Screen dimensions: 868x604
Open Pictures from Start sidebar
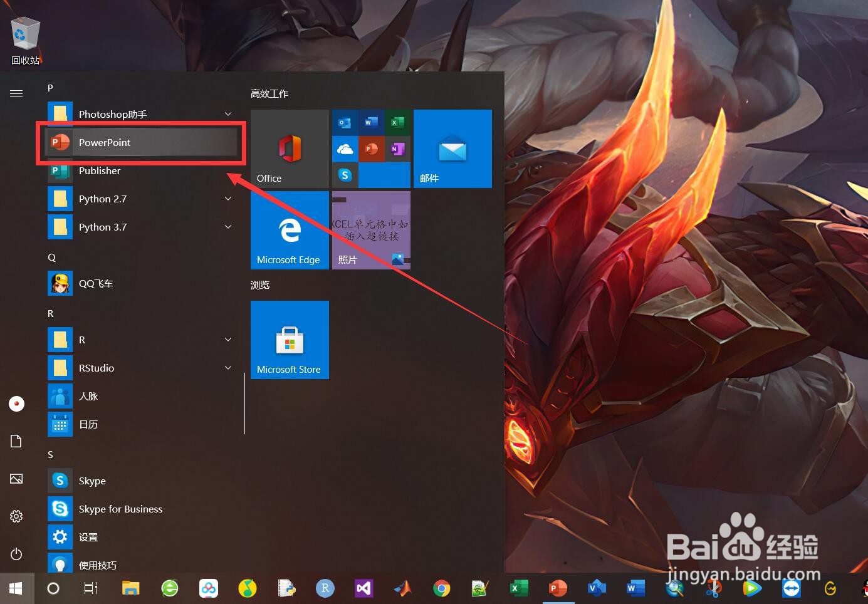pyautogui.click(x=16, y=479)
